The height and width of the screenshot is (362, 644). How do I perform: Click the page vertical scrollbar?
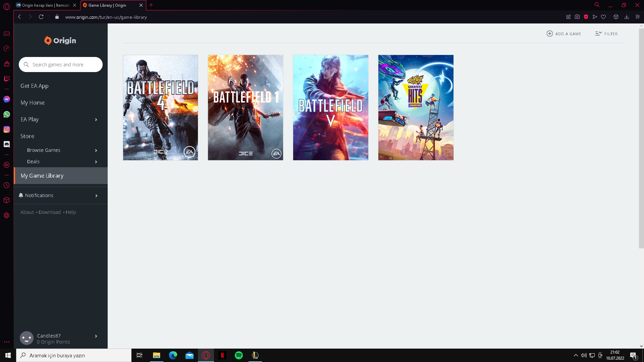641,138
